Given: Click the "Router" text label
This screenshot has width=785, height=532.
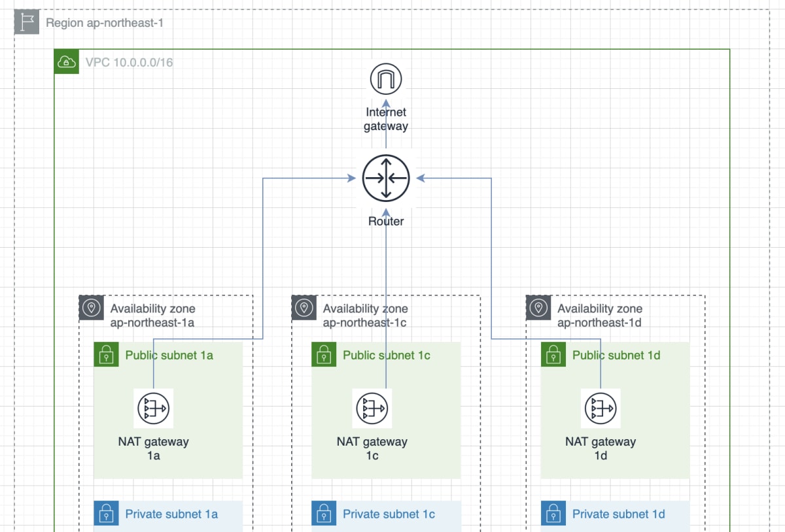Looking at the screenshot, I should [386, 221].
